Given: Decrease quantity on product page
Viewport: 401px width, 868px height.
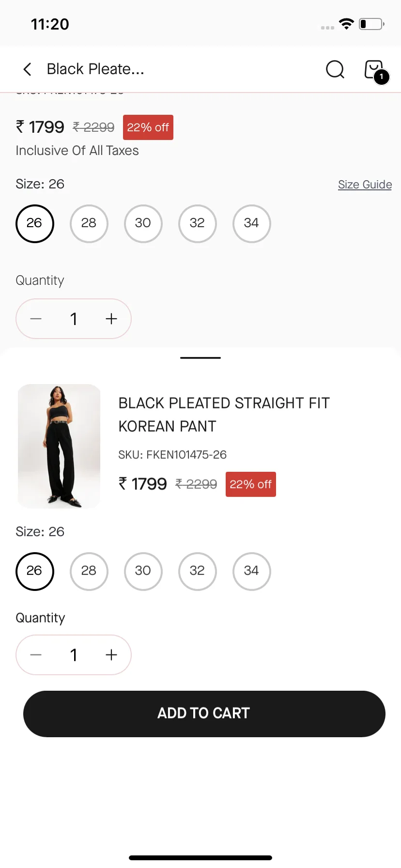Looking at the screenshot, I should pos(36,319).
